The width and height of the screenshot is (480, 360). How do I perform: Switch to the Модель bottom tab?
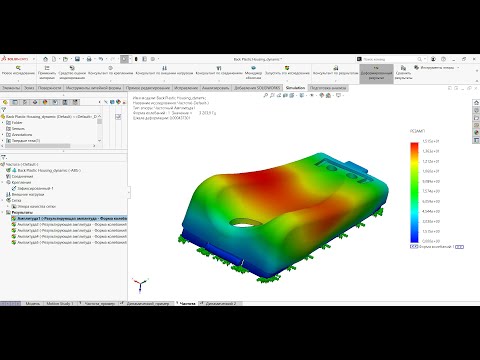[33, 304]
